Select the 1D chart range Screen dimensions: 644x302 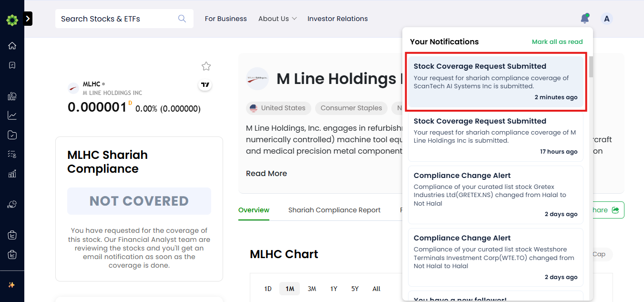268,289
